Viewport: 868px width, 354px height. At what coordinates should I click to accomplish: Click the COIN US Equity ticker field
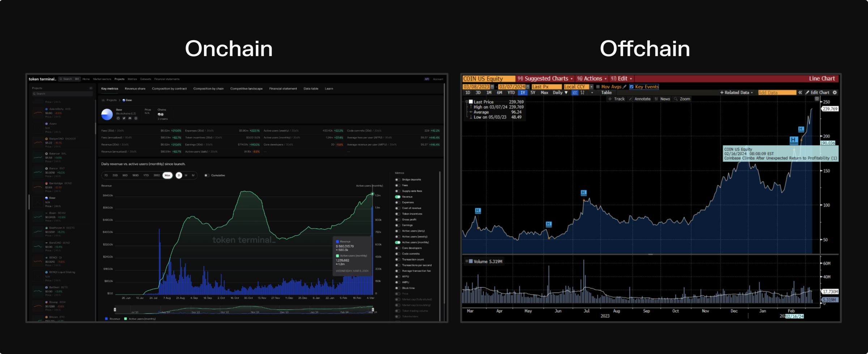click(x=489, y=79)
